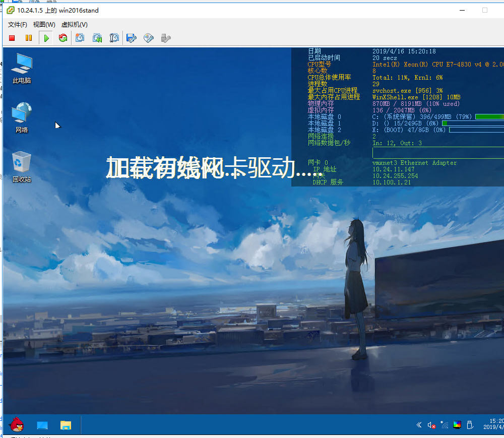Take a VM snapshot via the clock icon
The image size is (504, 438).
click(x=80, y=38)
